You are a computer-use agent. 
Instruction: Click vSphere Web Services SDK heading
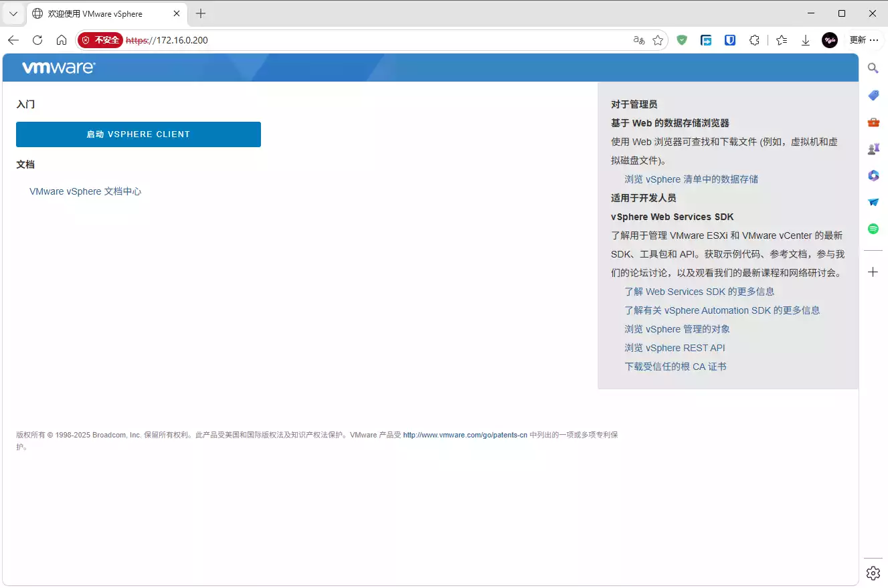[673, 217]
